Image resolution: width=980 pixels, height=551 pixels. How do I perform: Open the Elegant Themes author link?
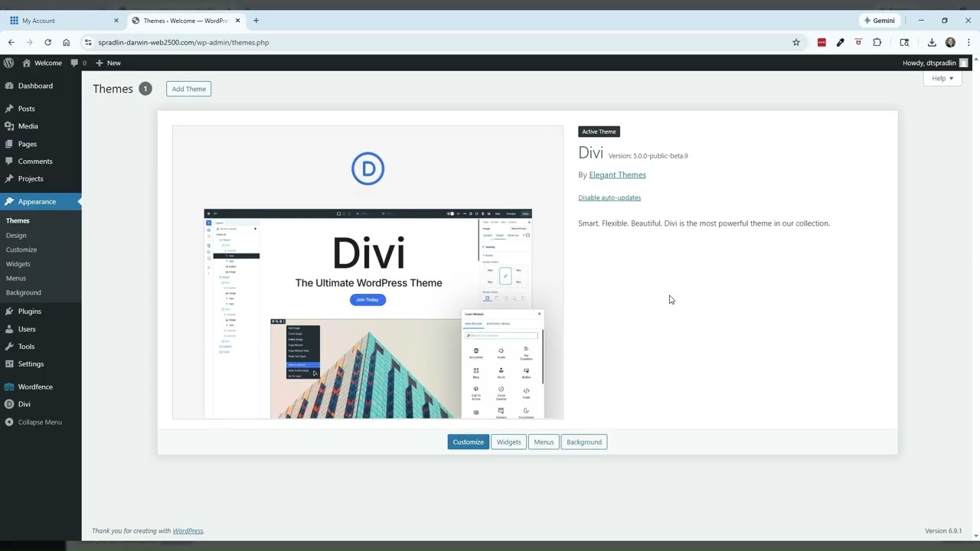pos(617,175)
